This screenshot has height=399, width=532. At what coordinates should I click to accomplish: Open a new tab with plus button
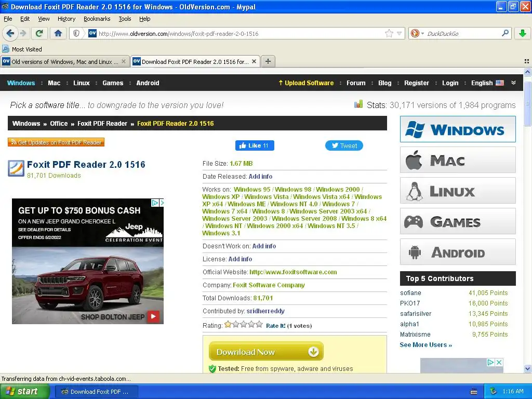click(x=268, y=61)
